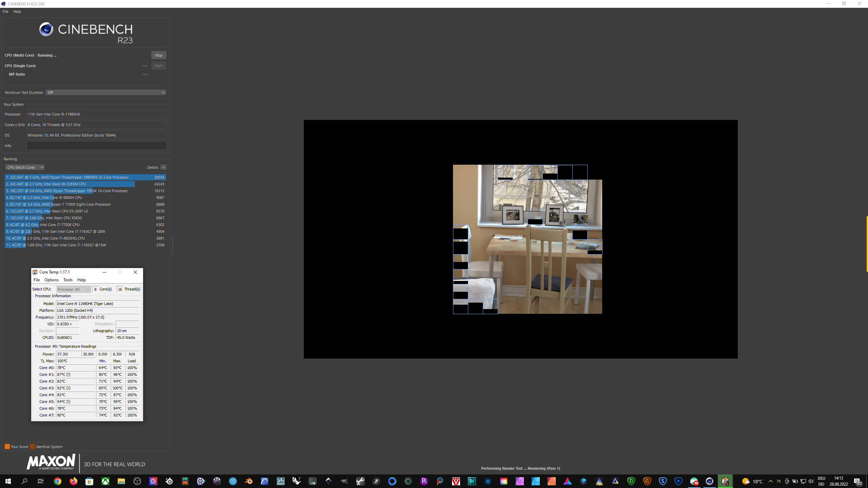The height and width of the screenshot is (488, 868).
Task: Stop the multi core benchmark
Action: click(x=158, y=55)
